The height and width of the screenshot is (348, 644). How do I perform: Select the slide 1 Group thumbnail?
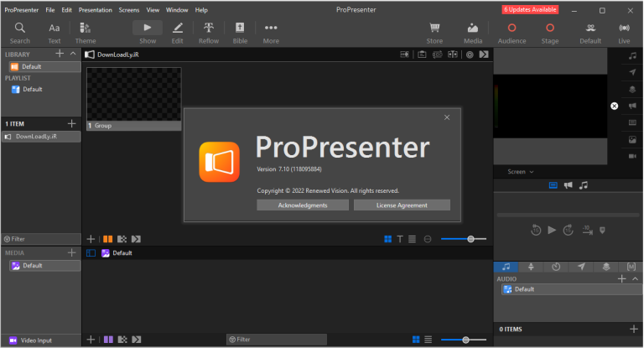(134, 99)
